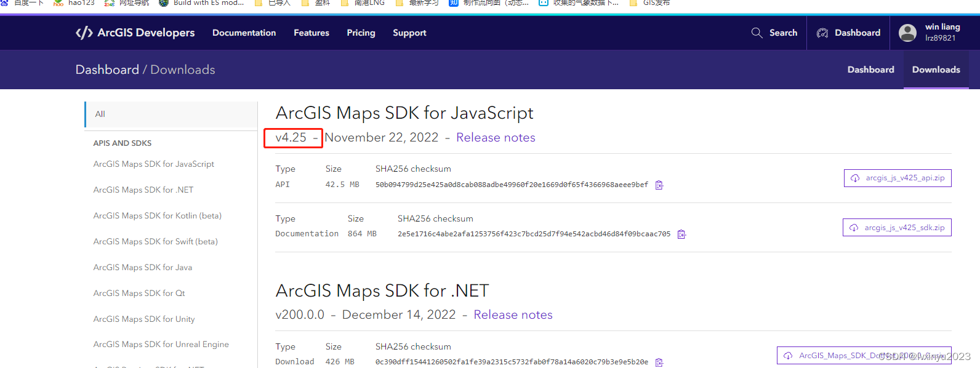This screenshot has height=368, width=980.
Task: Copy the API SHA256 checksum
Action: 659,185
